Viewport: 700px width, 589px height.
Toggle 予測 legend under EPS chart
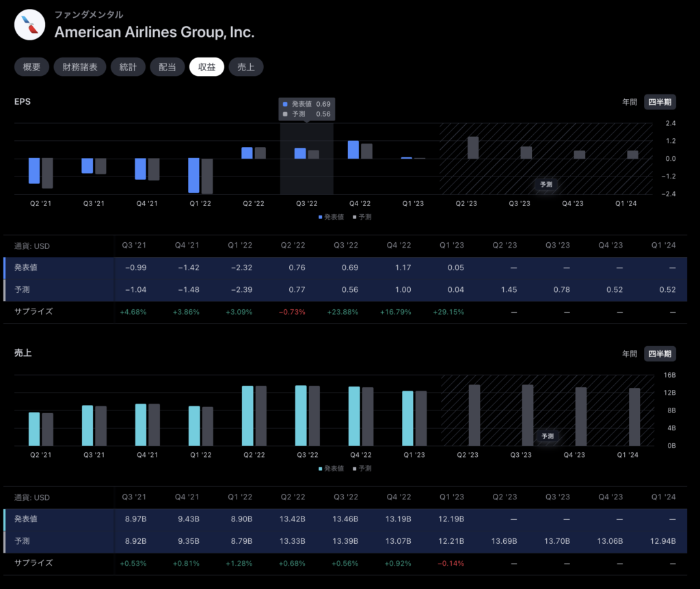tap(362, 217)
